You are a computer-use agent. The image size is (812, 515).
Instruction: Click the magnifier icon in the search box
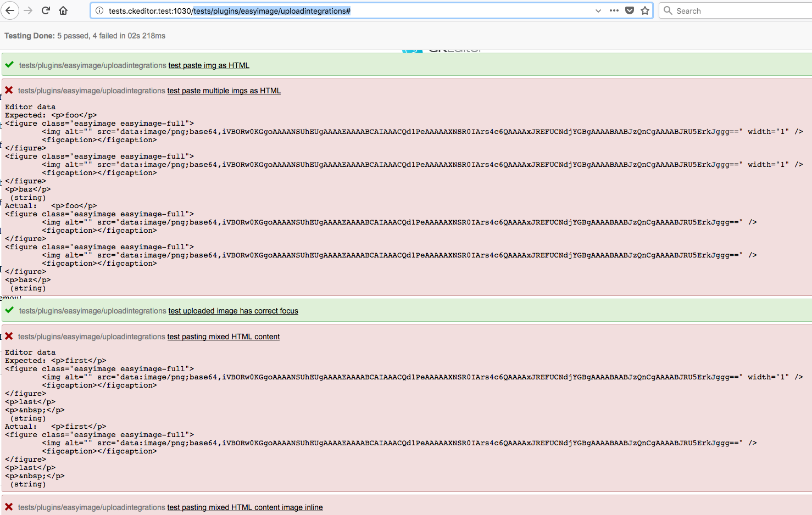(x=668, y=10)
